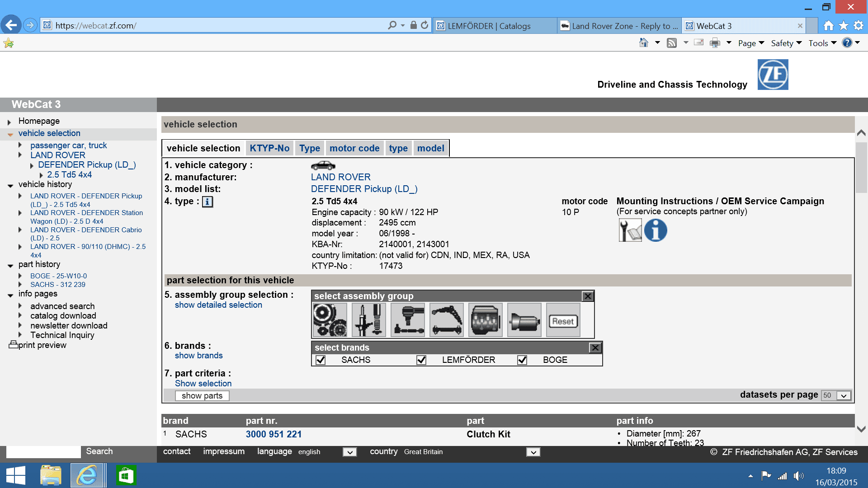Click the browser address bar
Image resolution: width=868 pixels, height=488 pixels.
217,26
